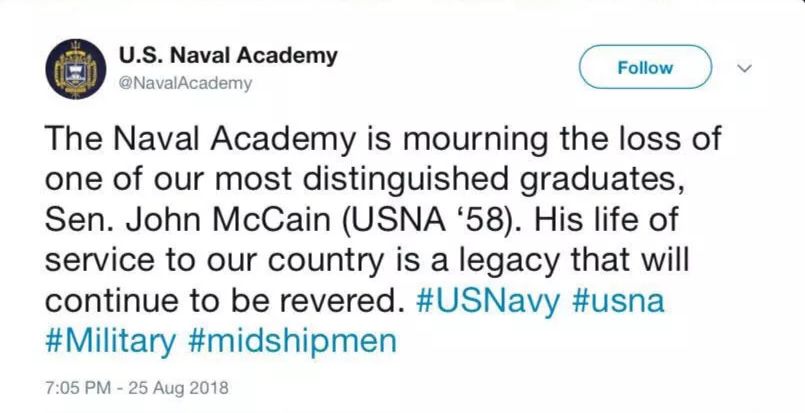
Task: Open the #midshipmen hashtag
Action: pos(293,341)
